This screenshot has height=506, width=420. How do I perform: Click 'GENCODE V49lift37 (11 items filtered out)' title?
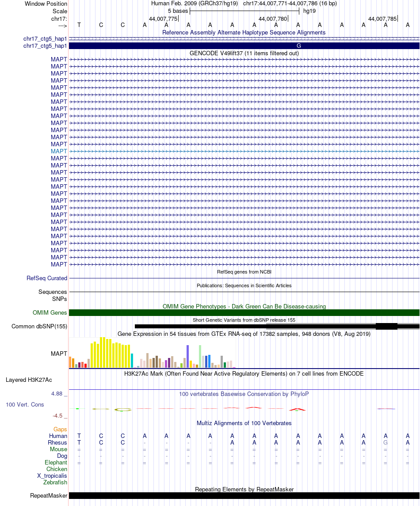(244, 53)
